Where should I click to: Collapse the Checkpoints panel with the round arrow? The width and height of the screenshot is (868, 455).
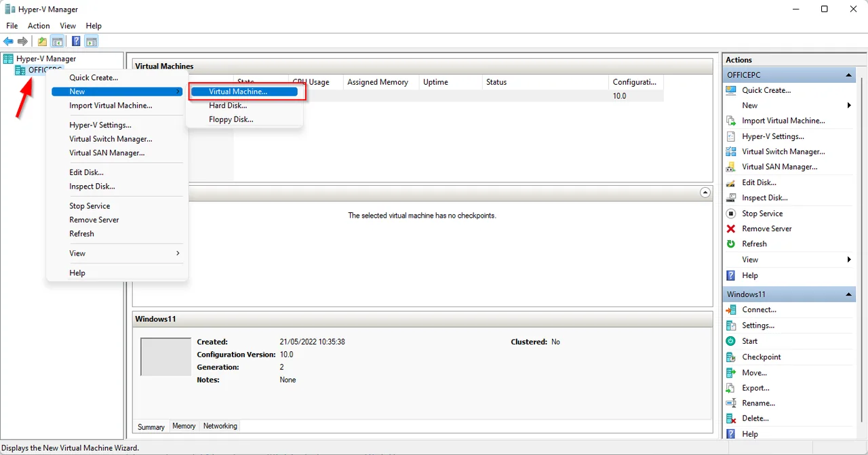click(x=705, y=193)
